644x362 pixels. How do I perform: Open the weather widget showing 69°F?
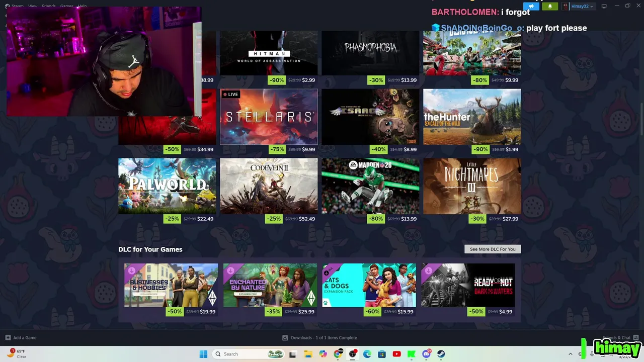pyautogui.click(x=17, y=354)
